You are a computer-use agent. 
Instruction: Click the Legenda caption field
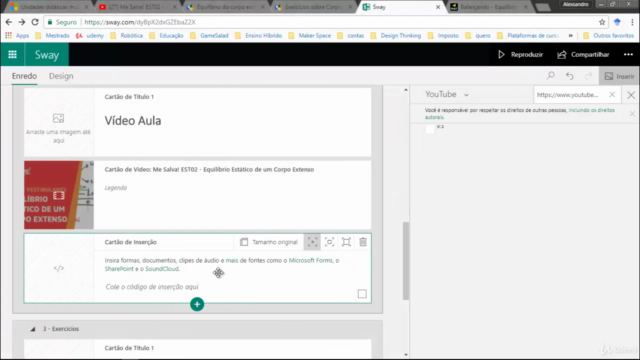tap(116, 188)
